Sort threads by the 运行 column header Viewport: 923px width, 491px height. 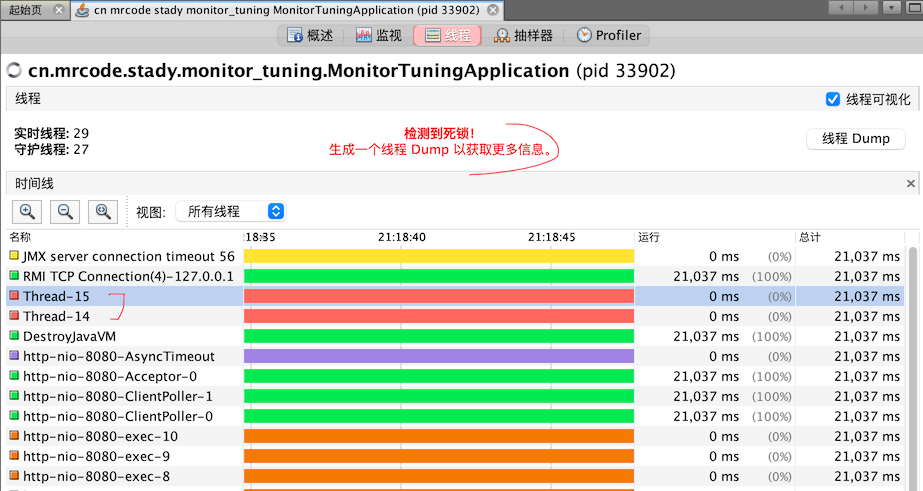tap(650, 237)
